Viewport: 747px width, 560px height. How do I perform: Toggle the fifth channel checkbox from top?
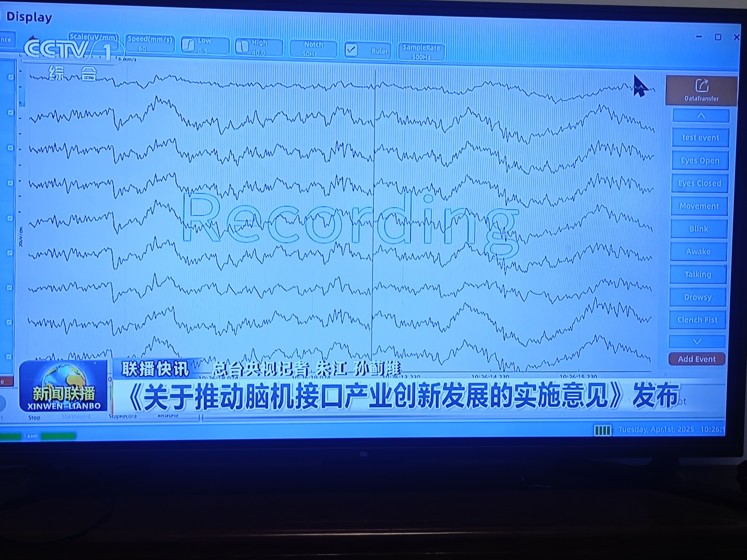[x=10, y=218]
